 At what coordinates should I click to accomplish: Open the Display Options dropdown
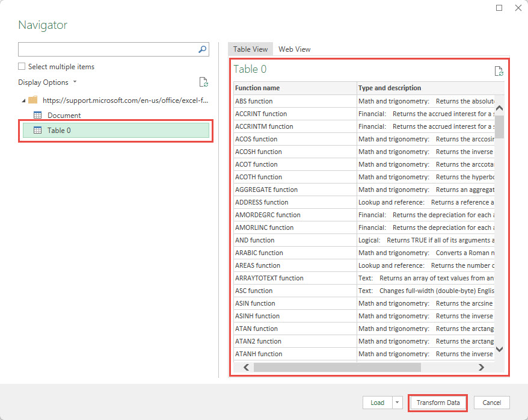pyautogui.click(x=48, y=82)
